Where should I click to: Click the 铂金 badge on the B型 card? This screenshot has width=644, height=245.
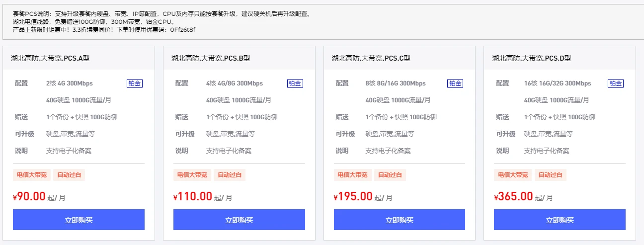pos(295,83)
